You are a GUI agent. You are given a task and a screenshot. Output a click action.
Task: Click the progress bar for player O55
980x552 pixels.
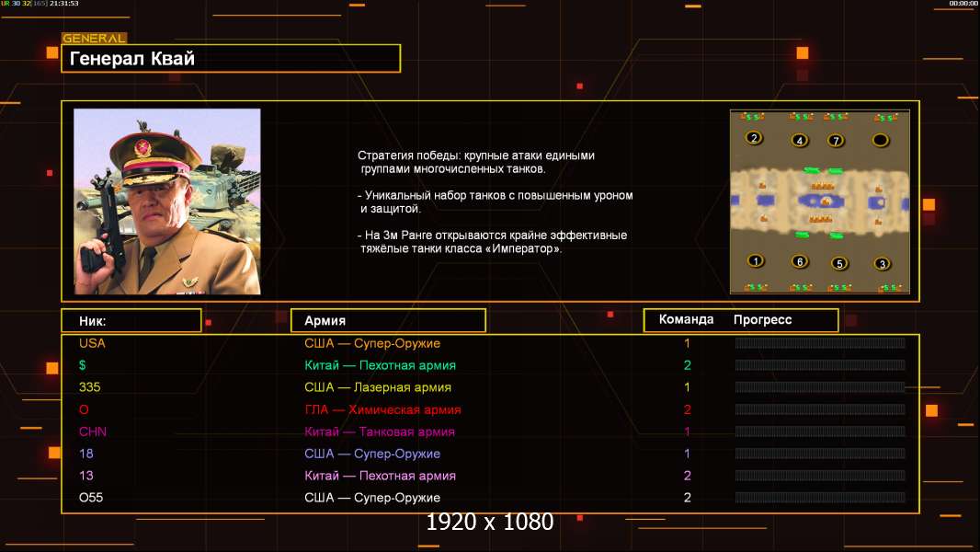tap(820, 498)
